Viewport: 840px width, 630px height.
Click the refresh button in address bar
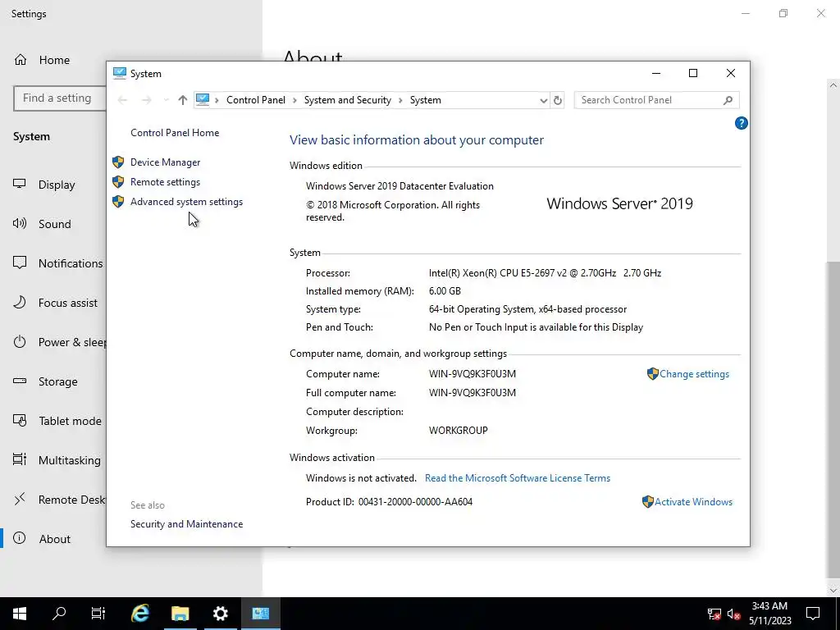(558, 100)
